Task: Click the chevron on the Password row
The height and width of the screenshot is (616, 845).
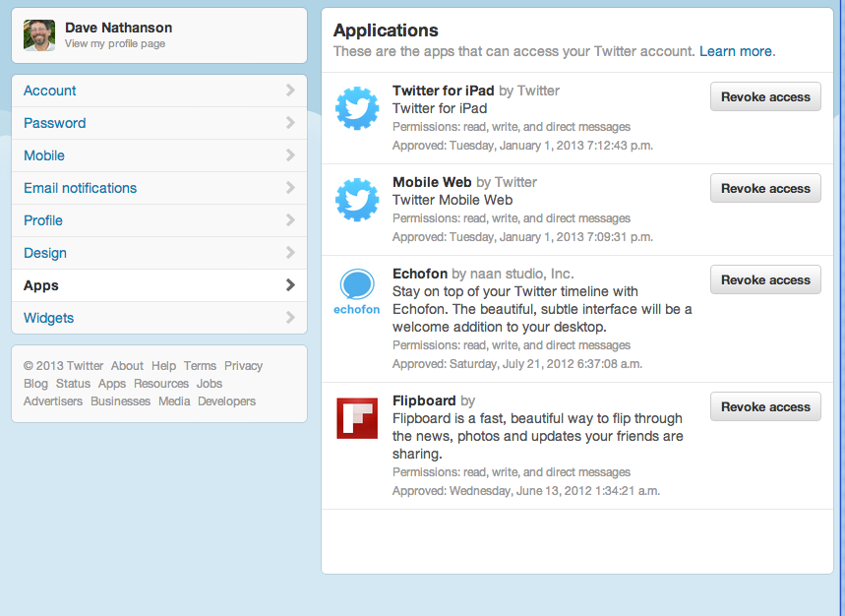Action: click(290, 122)
